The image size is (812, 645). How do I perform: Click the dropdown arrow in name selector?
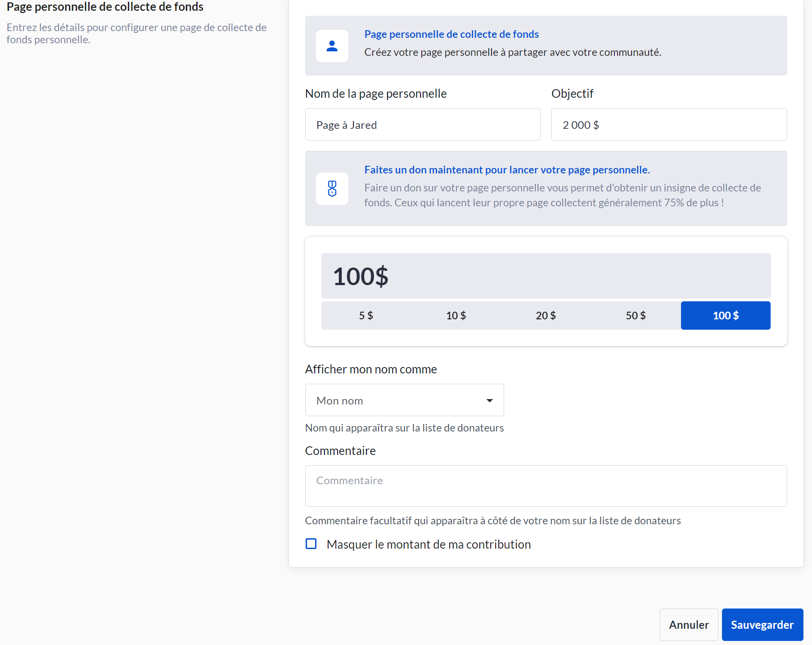pos(489,400)
